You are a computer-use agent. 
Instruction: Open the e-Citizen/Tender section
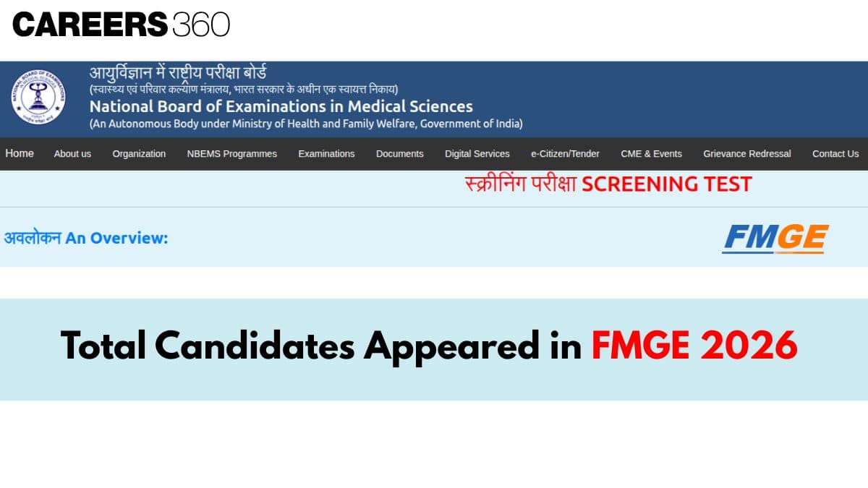point(565,154)
